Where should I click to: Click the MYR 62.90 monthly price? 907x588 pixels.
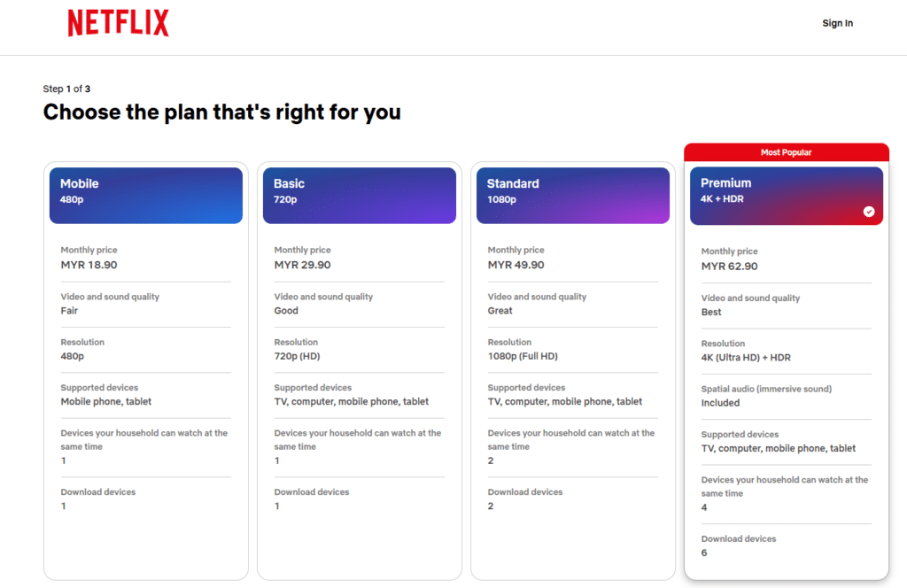(730, 266)
